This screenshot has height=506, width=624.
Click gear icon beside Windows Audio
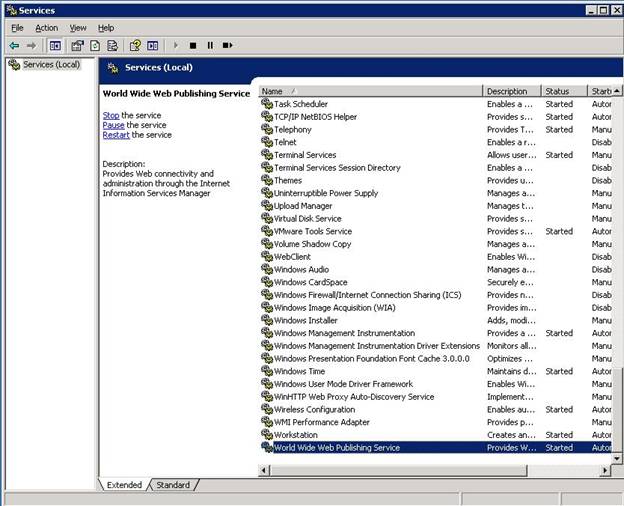(267, 269)
